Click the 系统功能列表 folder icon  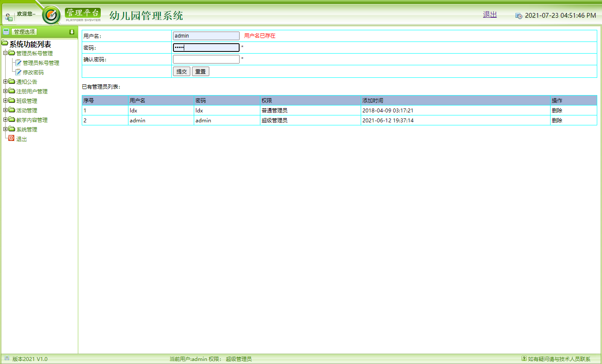[4, 43]
